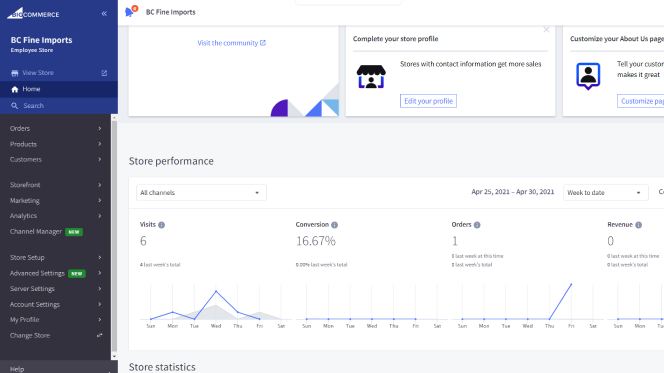The height and width of the screenshot is (373, 664).
Task: Open Channel Manager in sidebar
Action: click(36, 232)
